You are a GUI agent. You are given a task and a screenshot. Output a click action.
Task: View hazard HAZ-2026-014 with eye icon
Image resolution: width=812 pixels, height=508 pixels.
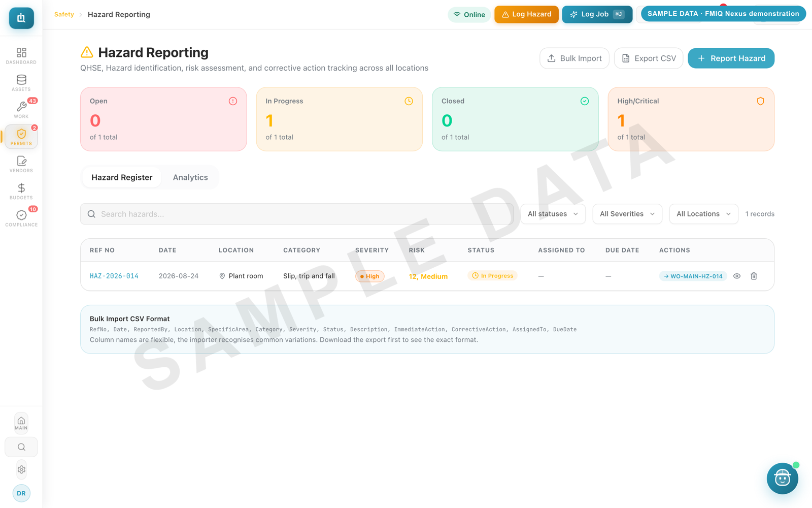click(x=737, y=276)
